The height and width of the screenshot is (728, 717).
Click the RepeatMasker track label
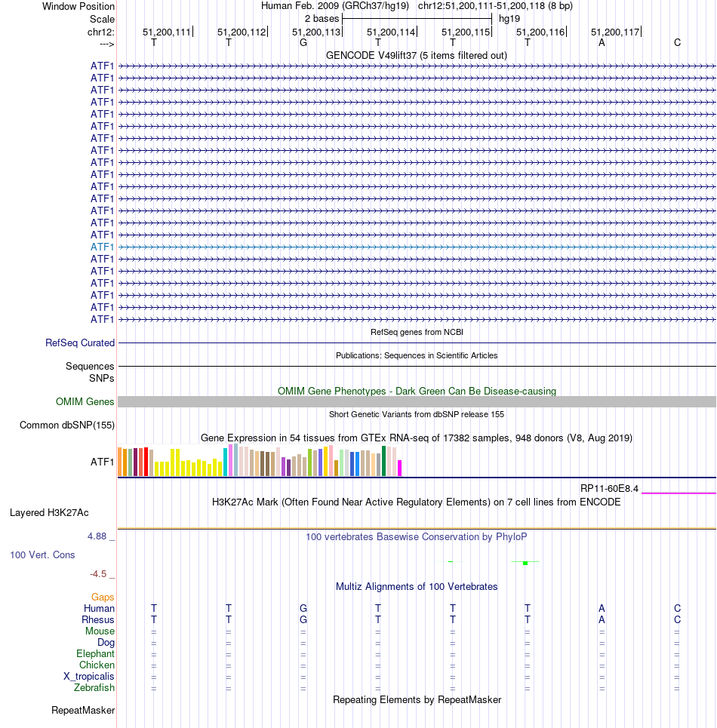tap(83, 711)
